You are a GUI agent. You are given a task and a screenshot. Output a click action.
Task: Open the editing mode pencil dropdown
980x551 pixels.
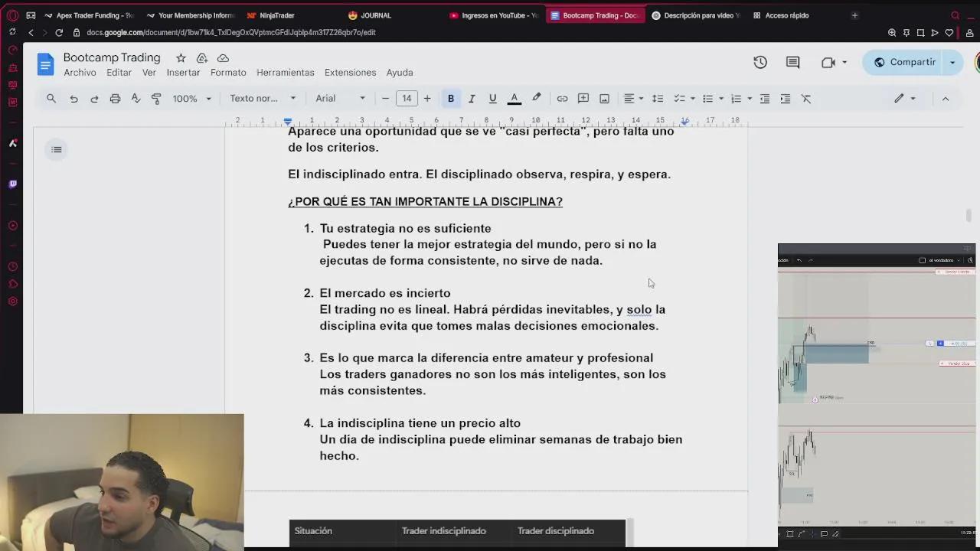point(904,98)
